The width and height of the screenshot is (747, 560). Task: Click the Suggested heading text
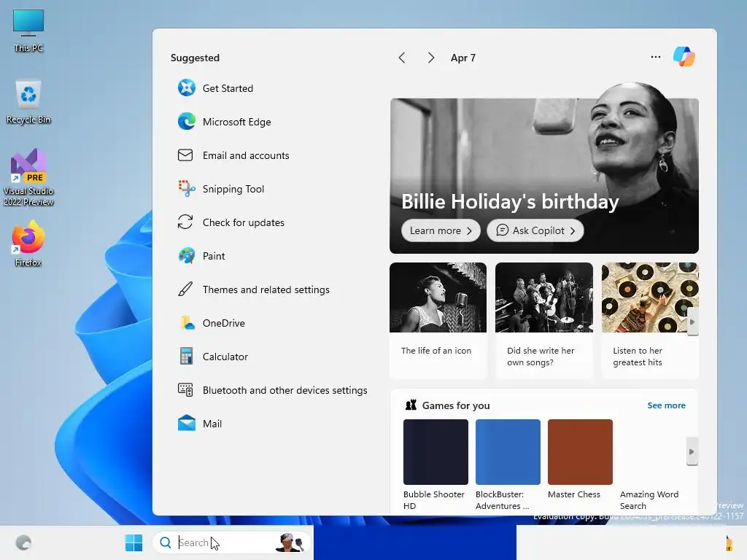point(195,58)
